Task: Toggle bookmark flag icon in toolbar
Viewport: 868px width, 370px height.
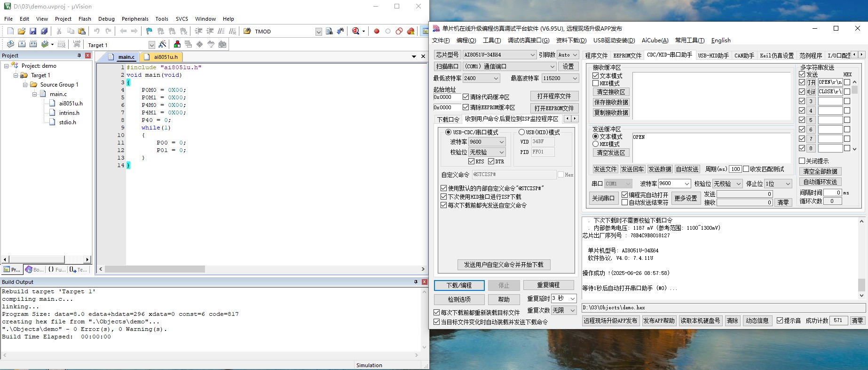Action: [x=149, y=31]
